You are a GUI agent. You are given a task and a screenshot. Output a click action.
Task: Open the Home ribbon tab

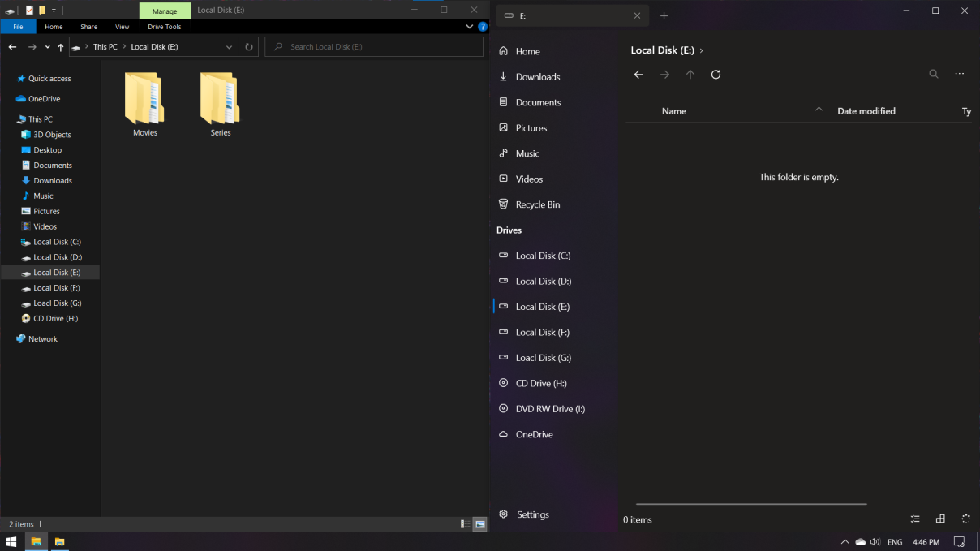(x=54, y=26)
